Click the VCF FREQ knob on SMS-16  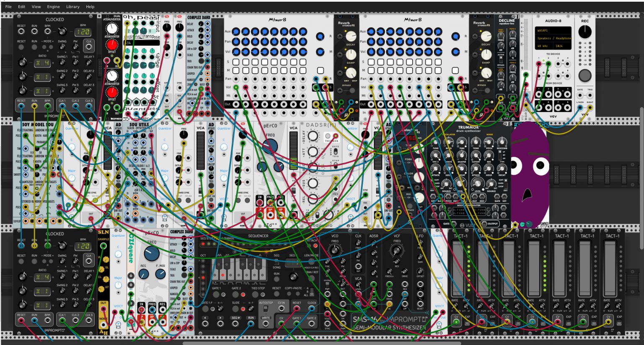(397, 251)
